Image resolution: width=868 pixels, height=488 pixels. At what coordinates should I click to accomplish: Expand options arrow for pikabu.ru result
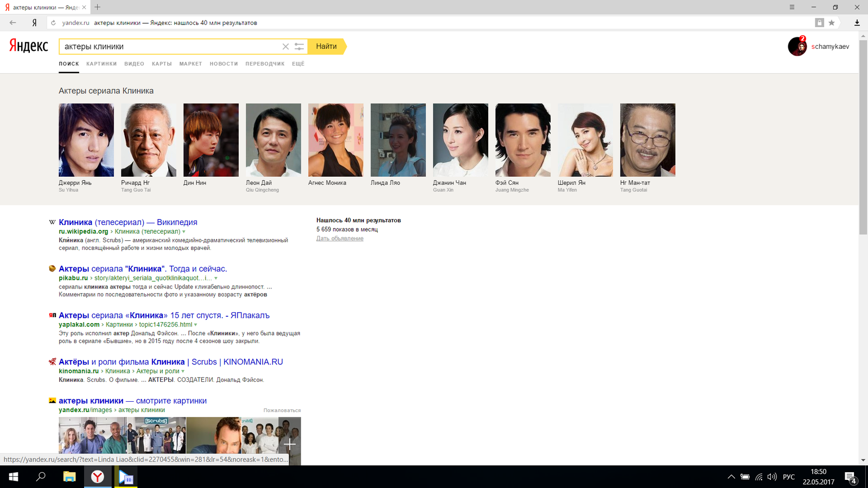tap(216, 278)
